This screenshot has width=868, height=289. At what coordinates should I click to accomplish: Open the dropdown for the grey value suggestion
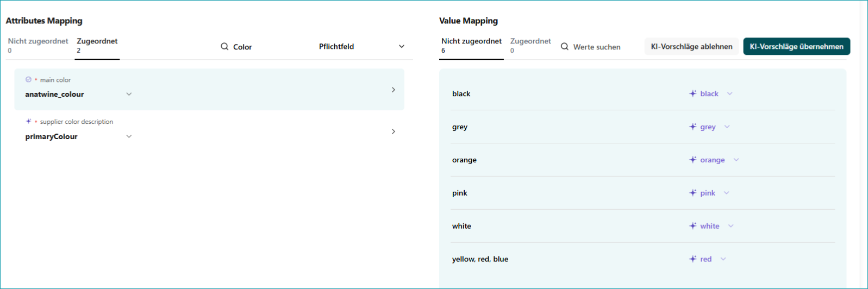click(x=727, y=127)
